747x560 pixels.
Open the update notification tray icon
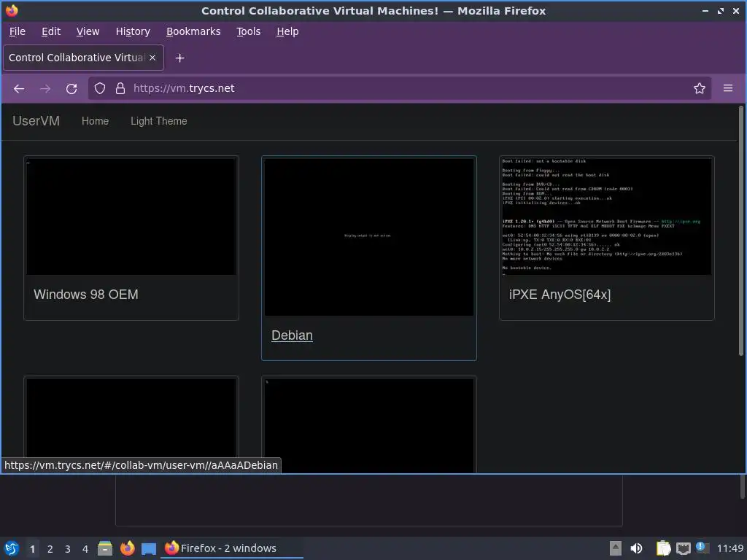701,548
